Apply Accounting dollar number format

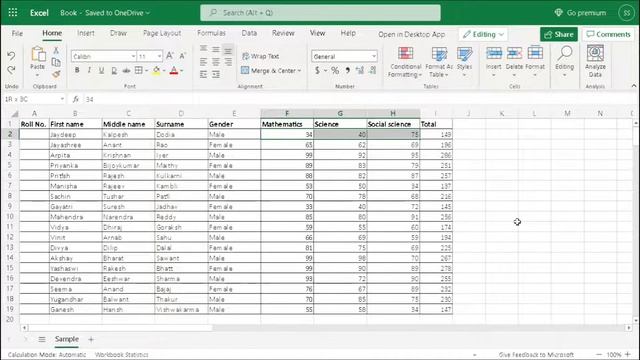[x=317, y=71]
